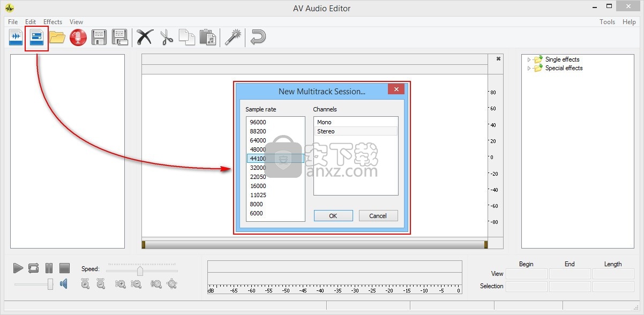
Task: Start recording with the red microphone icon
Action: click(x=78, y=37)
